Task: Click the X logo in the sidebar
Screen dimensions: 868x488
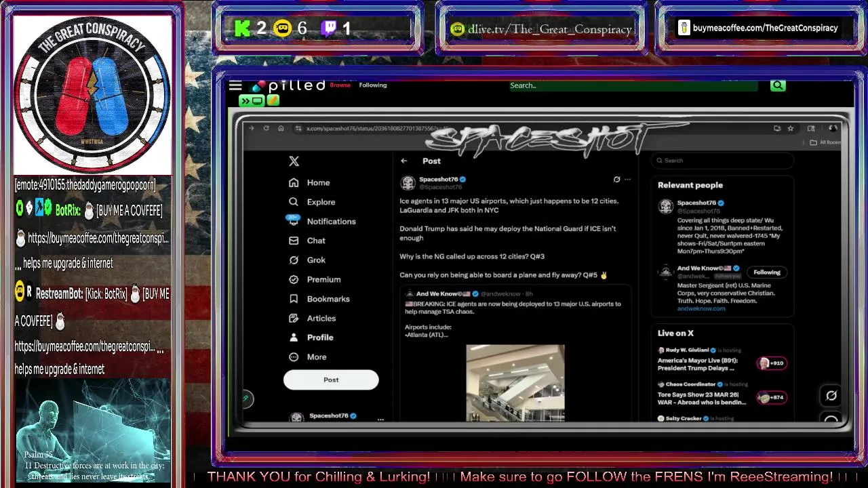Action: pyautogui.click(x=294, y=161)
